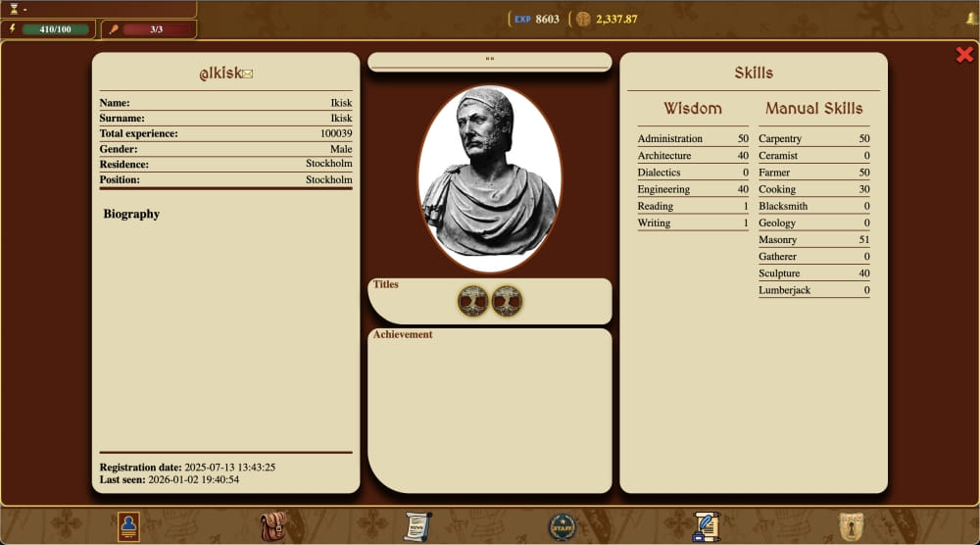Screen dimensions: 980x545
Task: Click the notification bell icon
Action: pyautogui.click(x=972, y=18)
